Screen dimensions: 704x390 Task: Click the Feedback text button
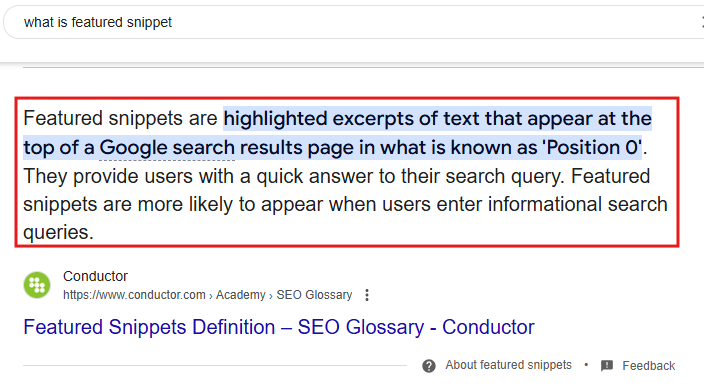pos(648,366)
